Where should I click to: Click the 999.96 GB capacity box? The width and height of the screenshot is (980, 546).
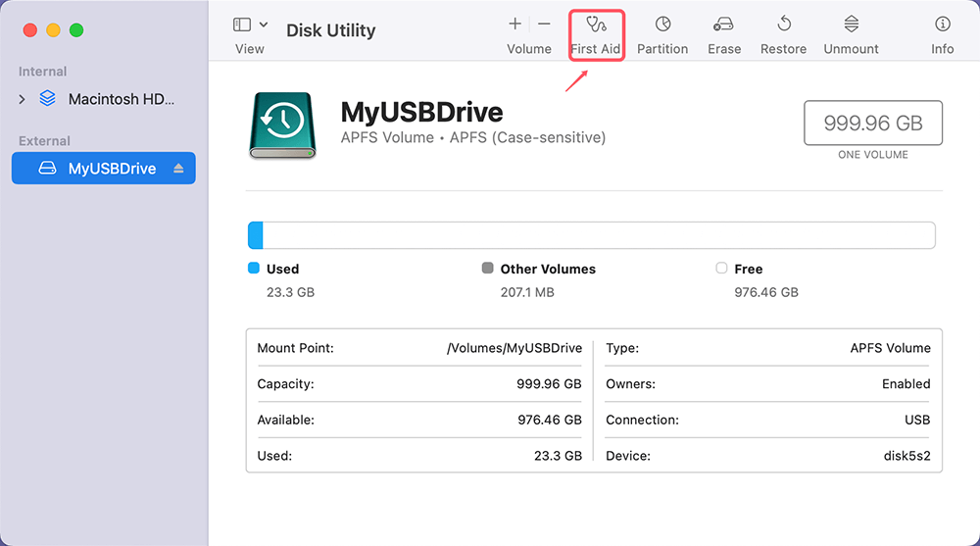872,124
